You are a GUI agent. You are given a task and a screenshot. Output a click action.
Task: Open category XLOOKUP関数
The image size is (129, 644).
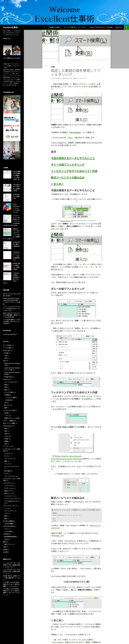(x=8, y=524)
